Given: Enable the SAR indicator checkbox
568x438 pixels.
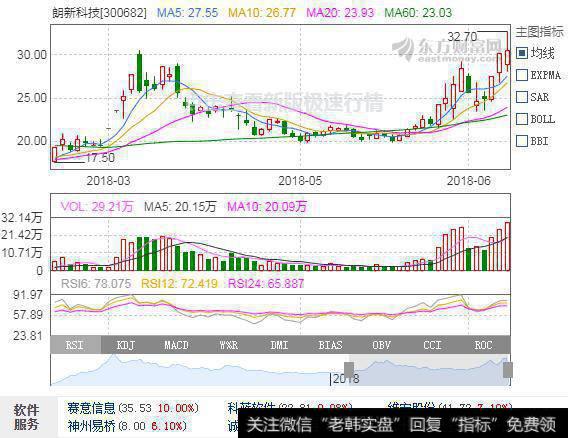Looking at the screenshot, I should (522, 97).
